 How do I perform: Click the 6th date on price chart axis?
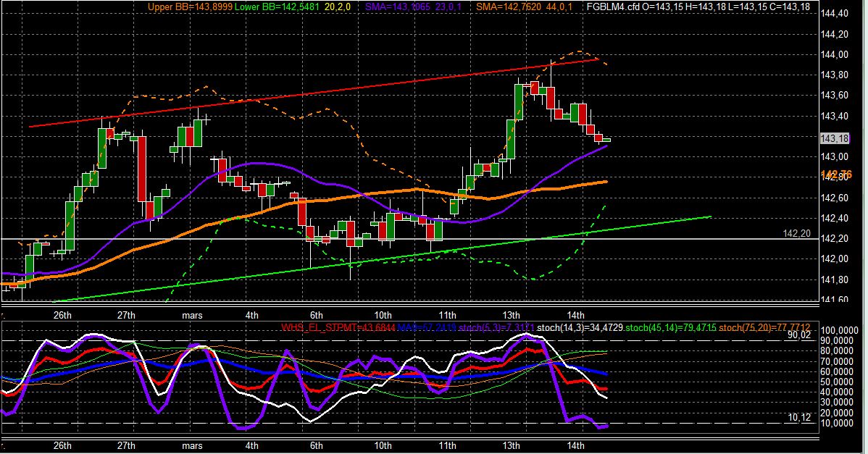click(316, 315)
